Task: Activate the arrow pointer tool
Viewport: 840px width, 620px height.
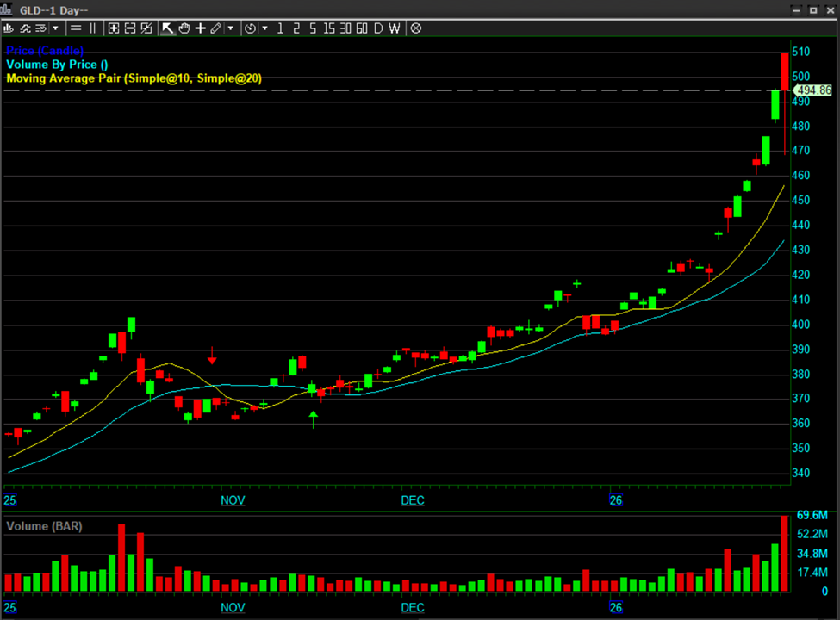Action: 168,28
